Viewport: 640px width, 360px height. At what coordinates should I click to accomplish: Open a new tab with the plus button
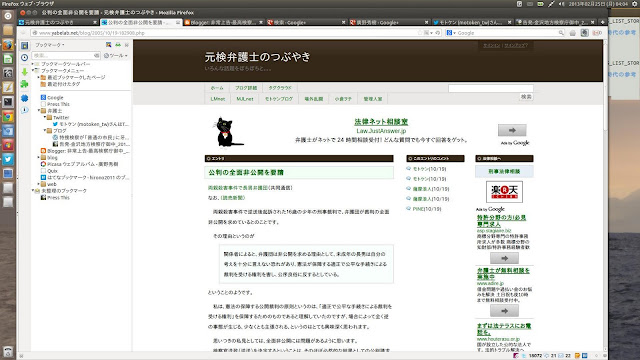click(x=602, y=22)
